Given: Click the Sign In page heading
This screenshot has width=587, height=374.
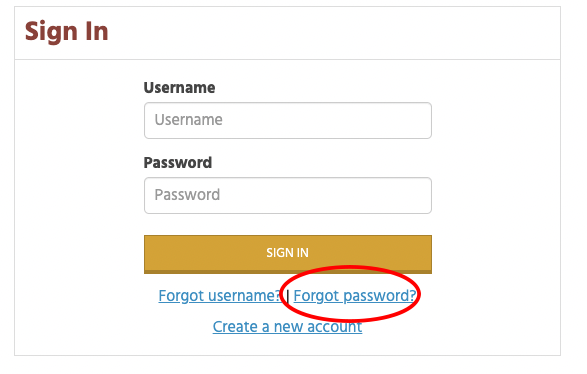Looking at the screenshot, I should (67, 31).
